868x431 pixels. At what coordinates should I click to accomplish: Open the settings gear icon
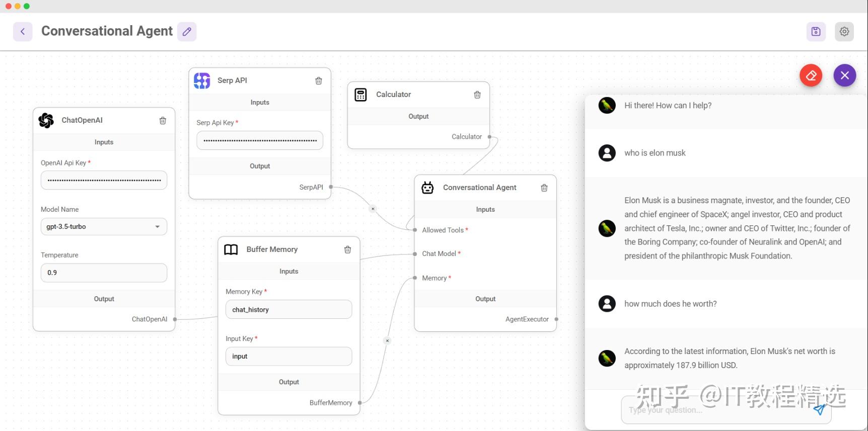coord(844,31)
